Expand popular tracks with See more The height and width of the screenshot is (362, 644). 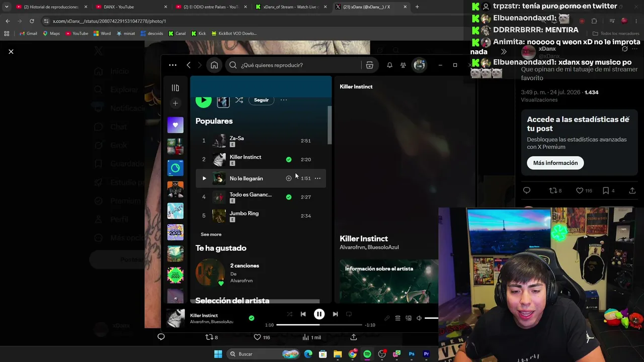(x=211, y=234)
